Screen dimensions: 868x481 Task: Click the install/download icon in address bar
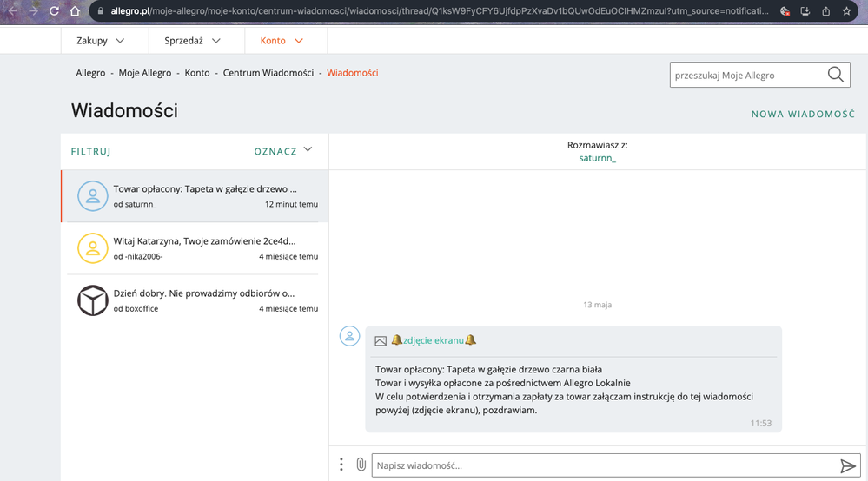coord(805,11)
